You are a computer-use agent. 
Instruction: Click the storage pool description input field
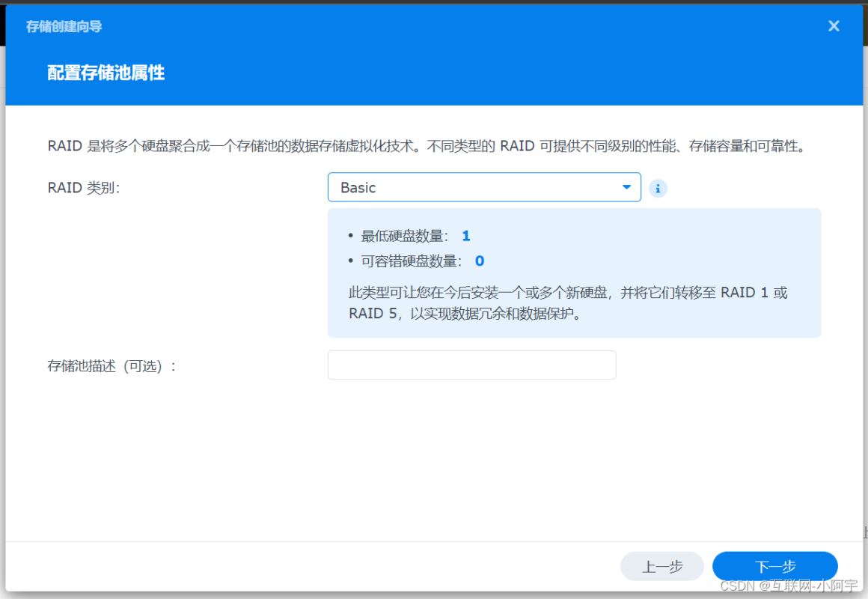point(471,365)
